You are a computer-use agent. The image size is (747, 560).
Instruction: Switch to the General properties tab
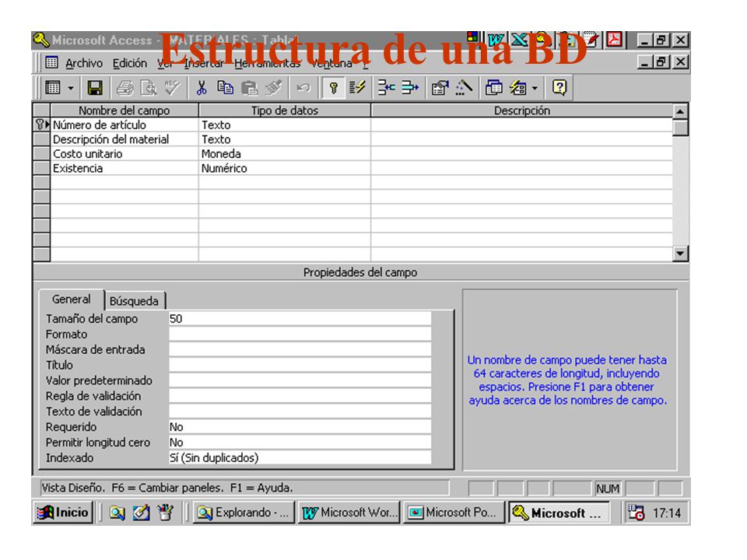click(71, 299)
